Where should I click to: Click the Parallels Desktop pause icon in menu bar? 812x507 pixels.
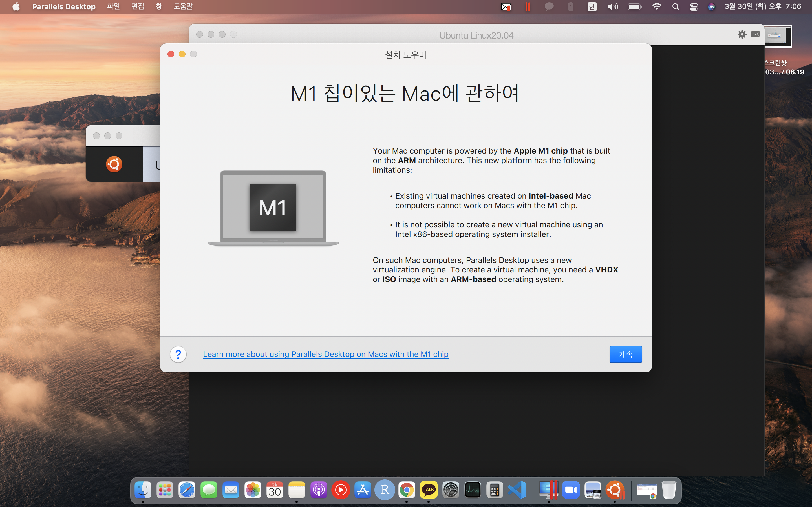tap(528, 7)
